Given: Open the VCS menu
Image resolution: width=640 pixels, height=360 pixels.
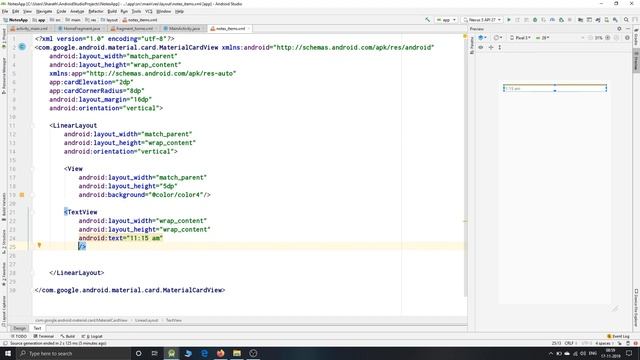Looking at the screenshot, I should pos(149,11).
